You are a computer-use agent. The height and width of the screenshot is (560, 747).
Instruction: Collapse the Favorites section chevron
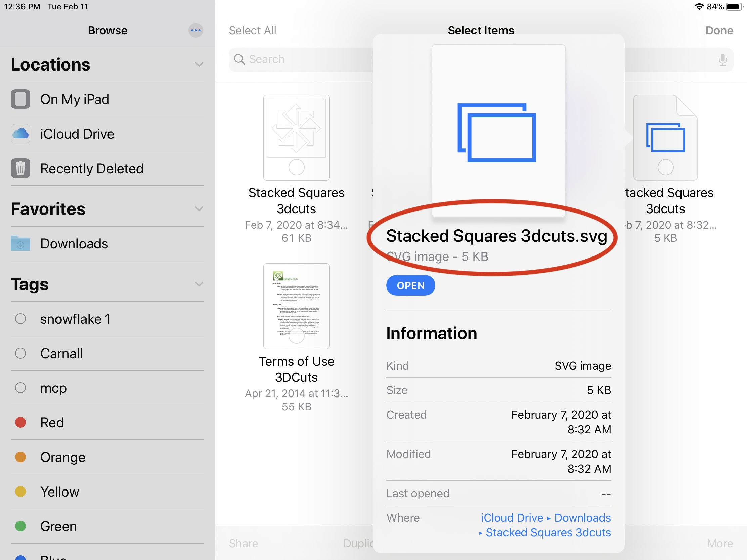pyautogui.click(x=199, y=209)
